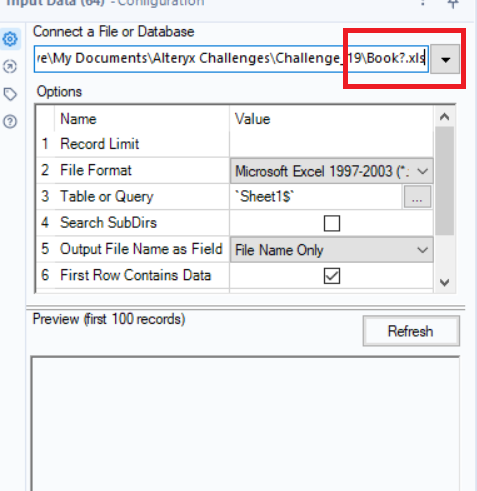477x491 pixels.
Task: Expand the file path dropdown arrow
Action: coord(445,59)
